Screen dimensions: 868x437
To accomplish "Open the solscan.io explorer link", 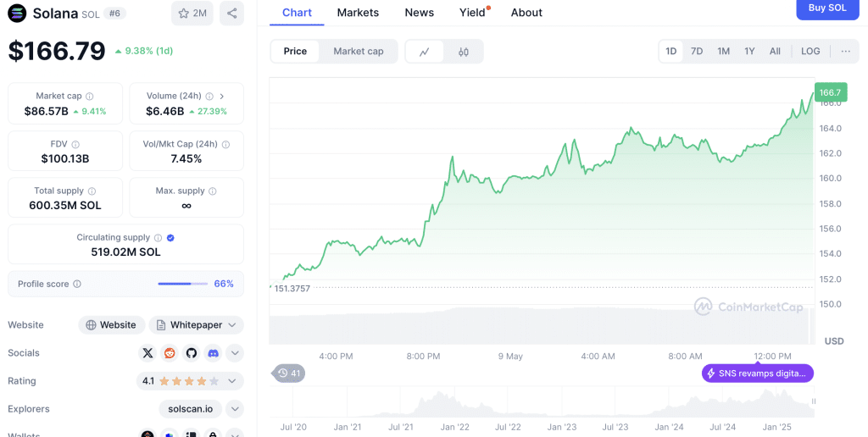I will (x=190, y=409).
